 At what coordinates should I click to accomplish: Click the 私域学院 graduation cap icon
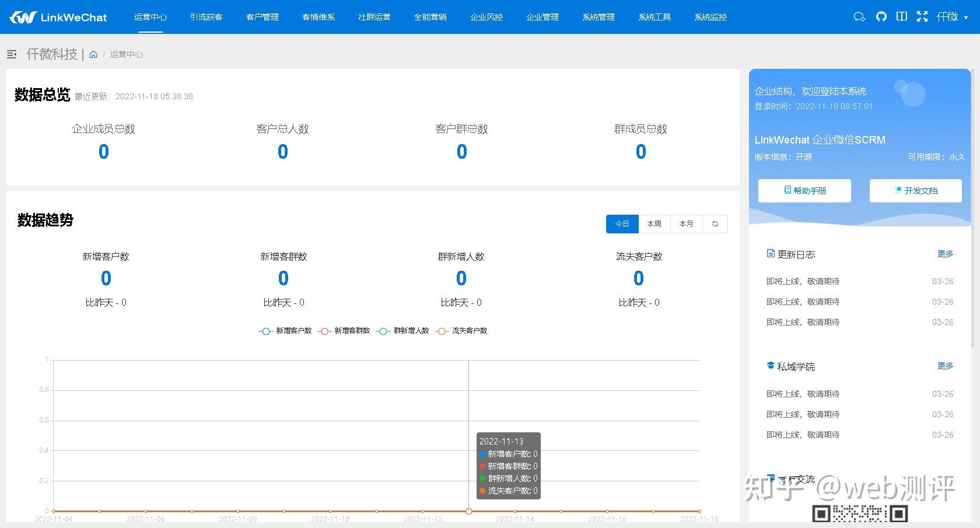(771, 366)
